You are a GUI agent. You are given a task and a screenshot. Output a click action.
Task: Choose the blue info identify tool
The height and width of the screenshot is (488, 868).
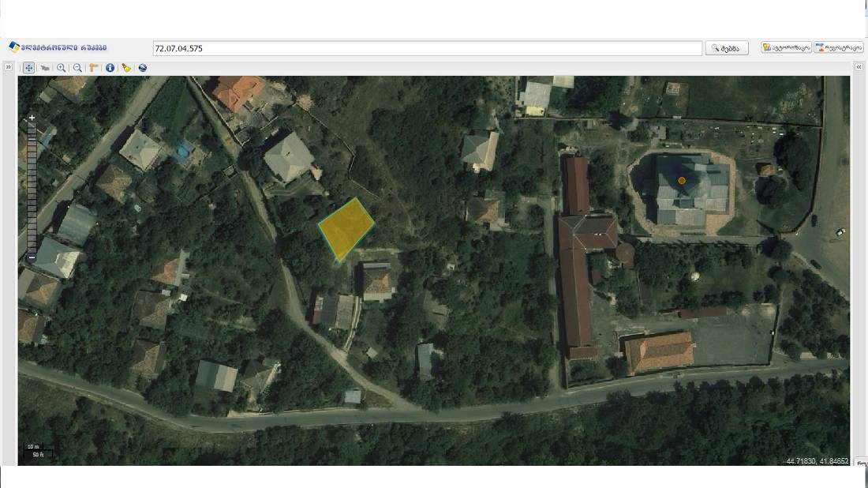[x=110, y=68]
